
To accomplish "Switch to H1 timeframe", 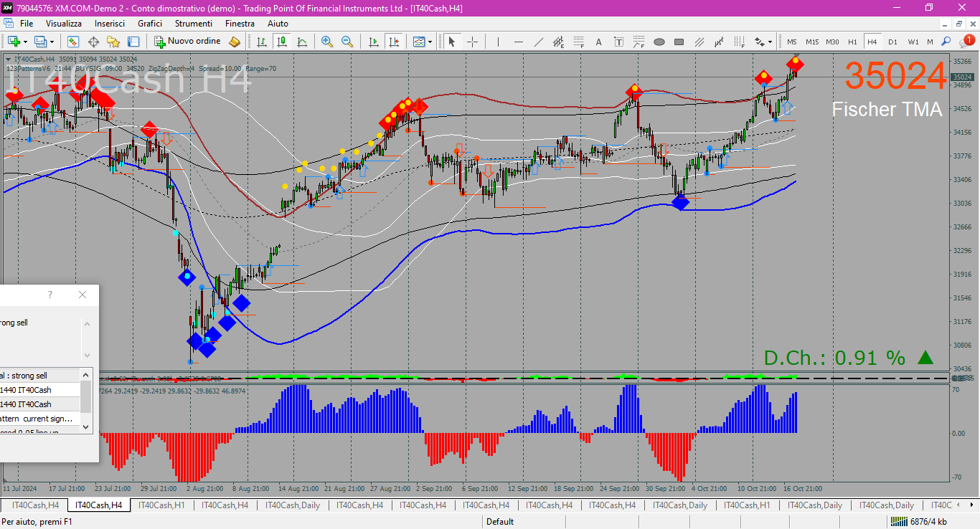I will click(852, 42).
